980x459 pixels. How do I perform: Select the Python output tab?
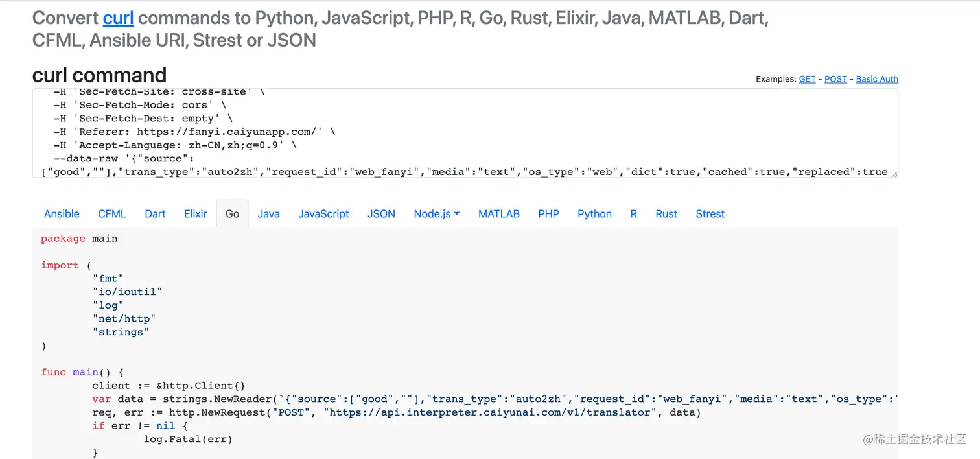click(594, 214)
